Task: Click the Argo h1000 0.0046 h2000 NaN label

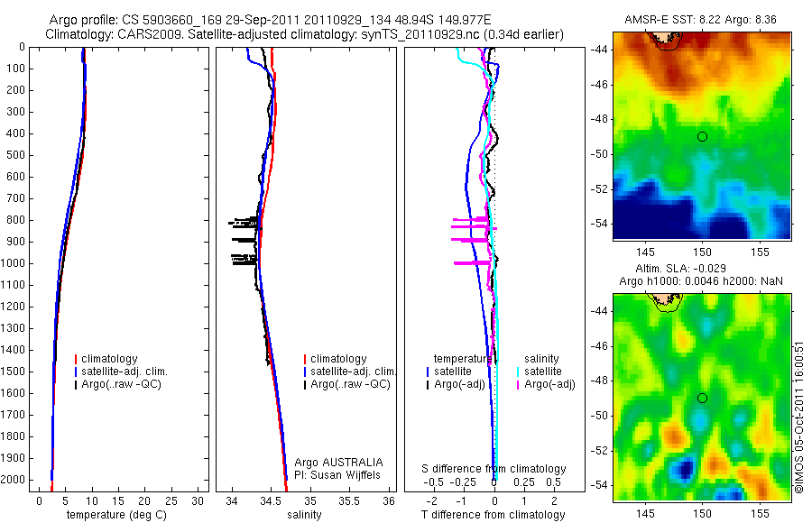Action: [701, 281]
